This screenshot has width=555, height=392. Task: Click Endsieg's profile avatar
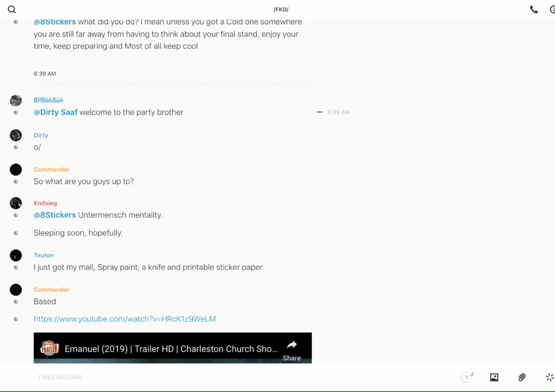pyautogui.click(x=16, y=203)
